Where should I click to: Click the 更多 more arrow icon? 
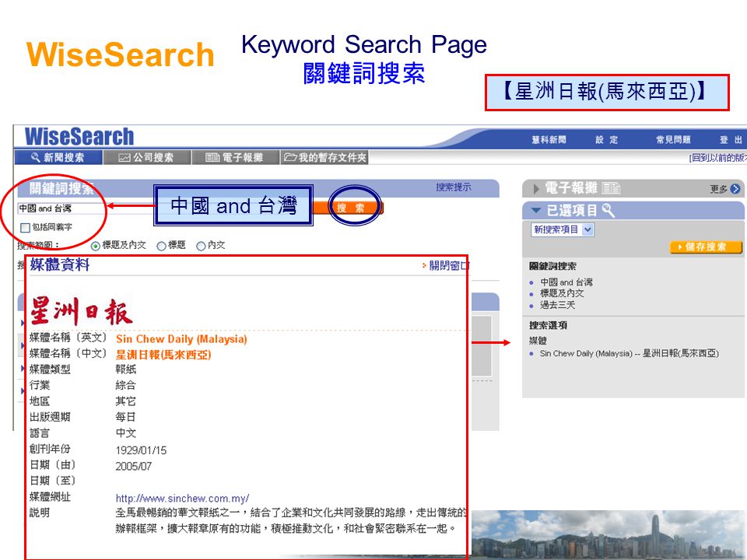735,189
